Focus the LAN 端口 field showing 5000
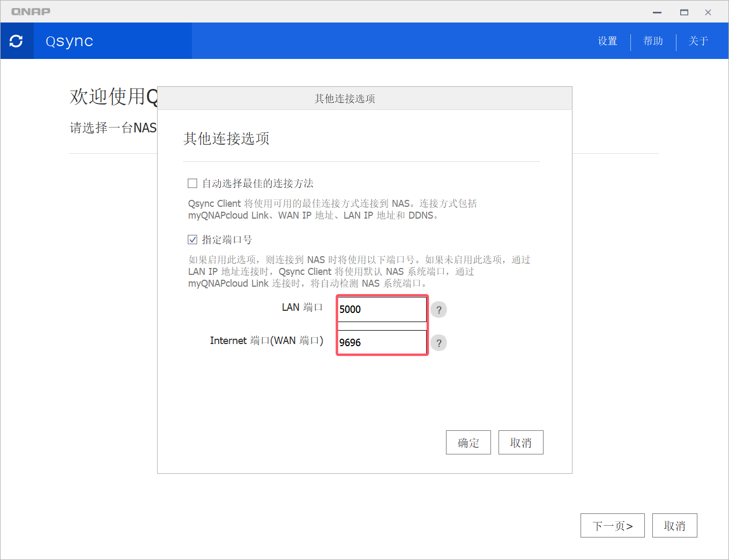 382,309
